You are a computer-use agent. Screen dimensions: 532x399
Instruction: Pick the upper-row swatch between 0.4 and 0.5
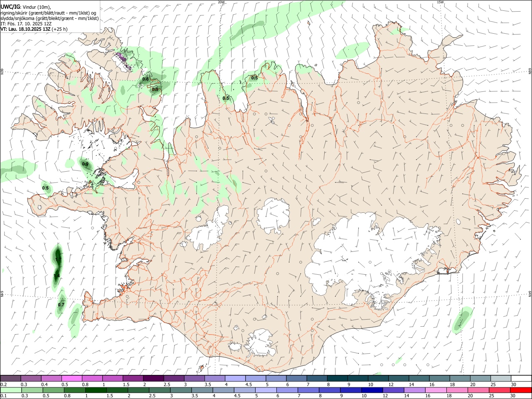[51, 378]
